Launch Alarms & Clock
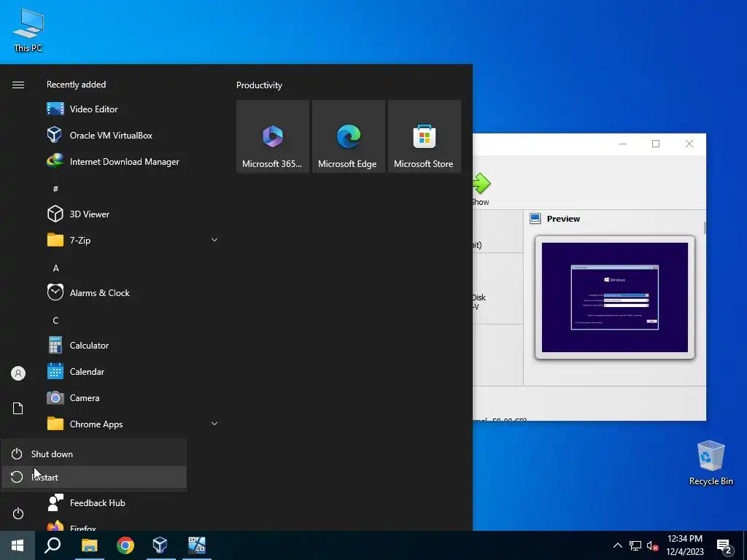This screenshot has height=560, width=747. coord(132,292)
